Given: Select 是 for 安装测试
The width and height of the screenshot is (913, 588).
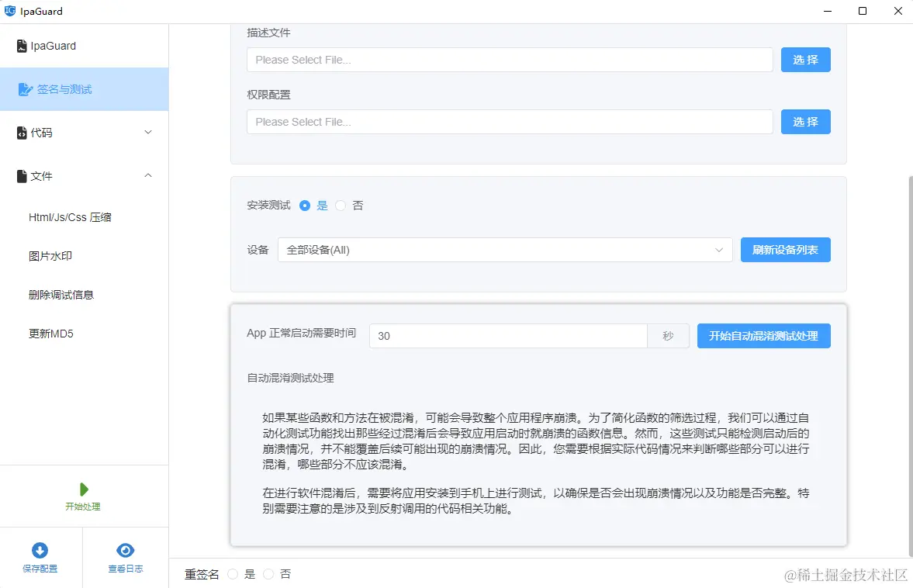Looking at the screenshot, I should (306, 205).
